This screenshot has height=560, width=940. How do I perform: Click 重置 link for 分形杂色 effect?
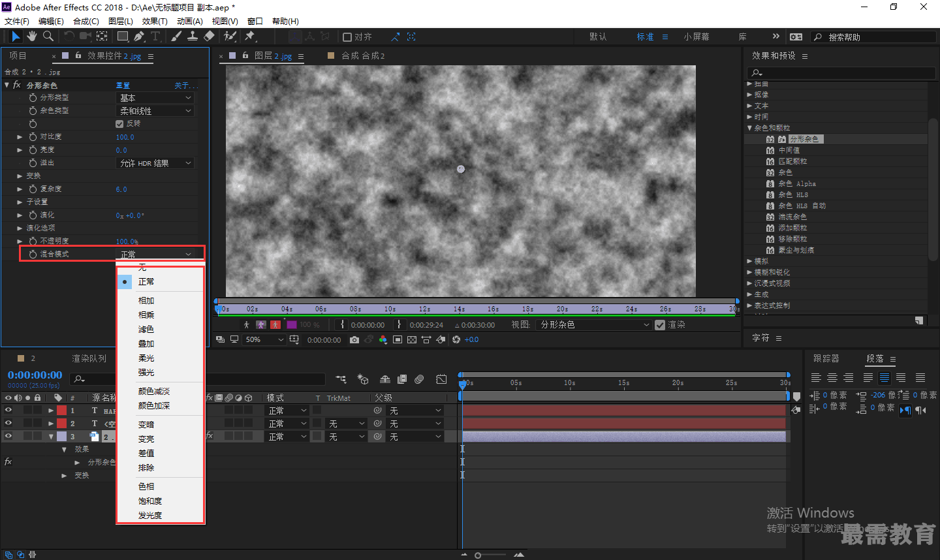pos(123,86)
